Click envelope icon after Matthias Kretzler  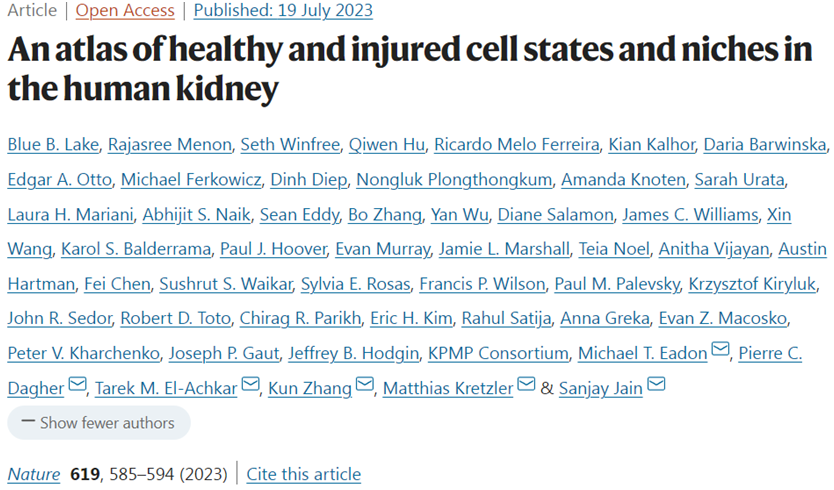(524, 386)
